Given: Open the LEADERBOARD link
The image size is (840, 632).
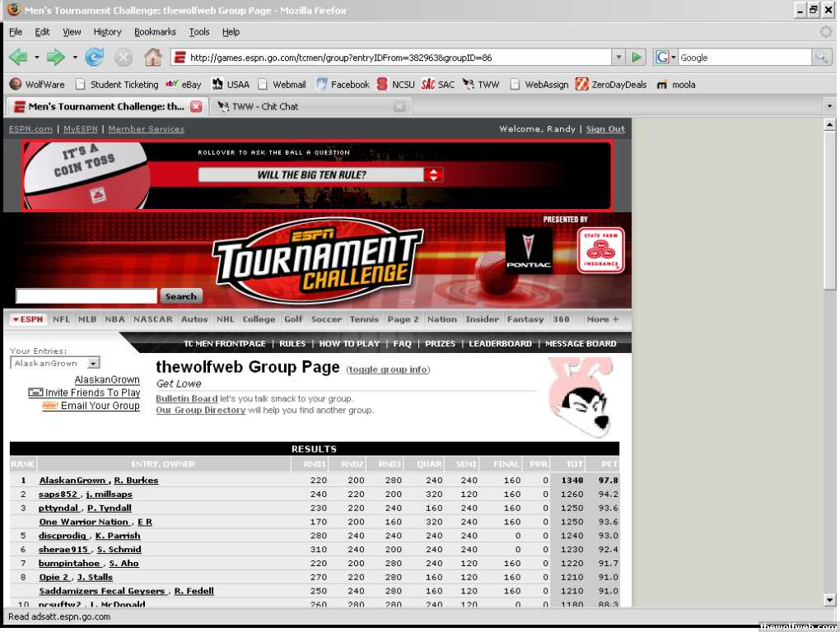Looking at the screenshot, I should pos(500,343).
